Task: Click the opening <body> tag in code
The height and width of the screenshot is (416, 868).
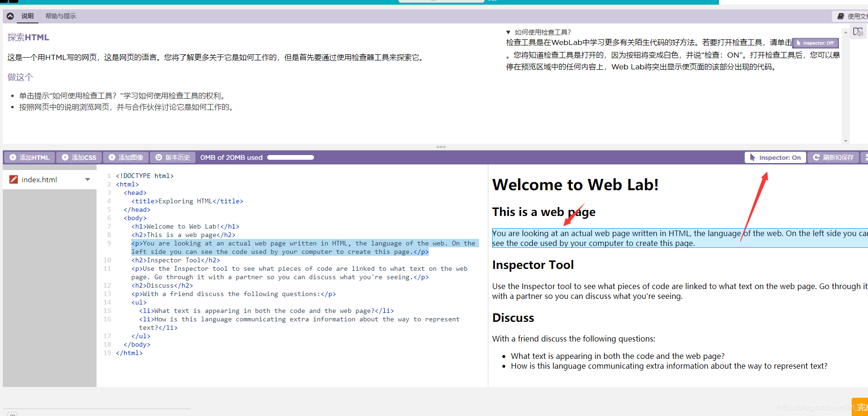Action: click(135, 218)
